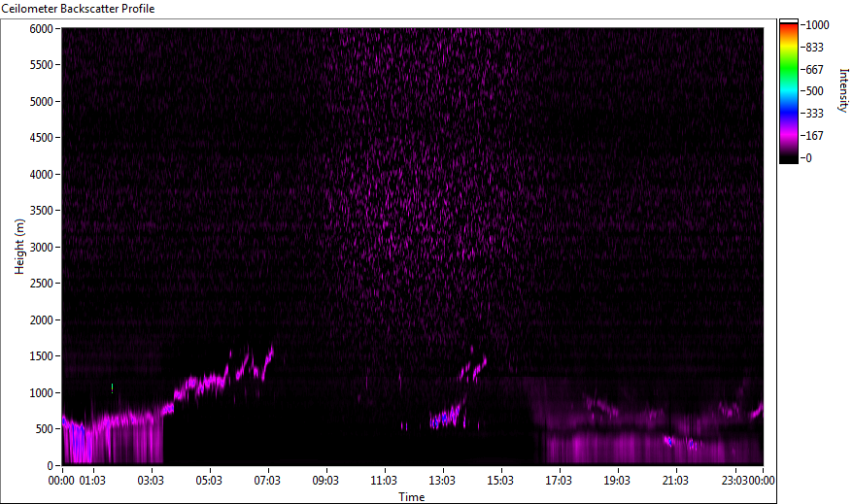Screen dimensions: 853x504
Task: Click the rising cloud streak near 07:03
Action: point(267,362)
